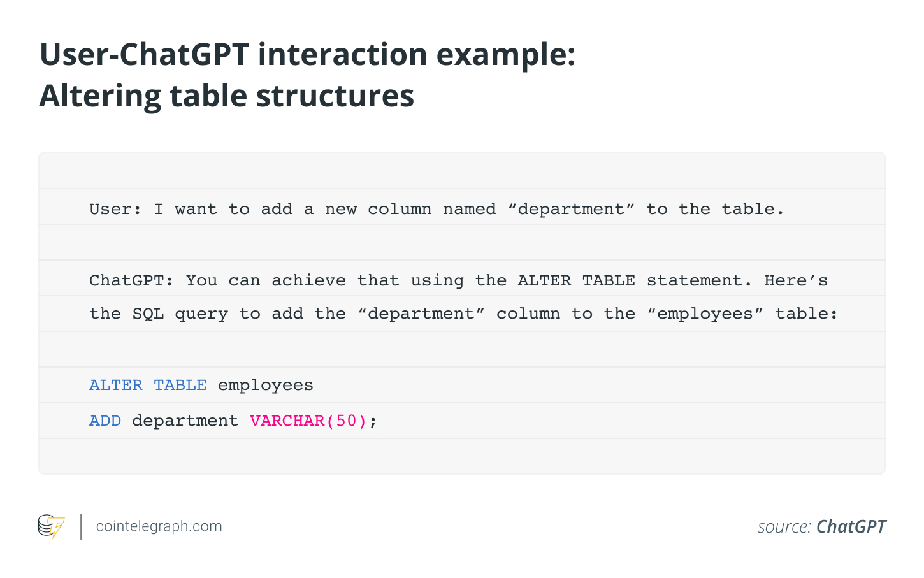Viewport: 924px width, 578px height.
Task: Click the empty top row of the code block
Action: 461,171
